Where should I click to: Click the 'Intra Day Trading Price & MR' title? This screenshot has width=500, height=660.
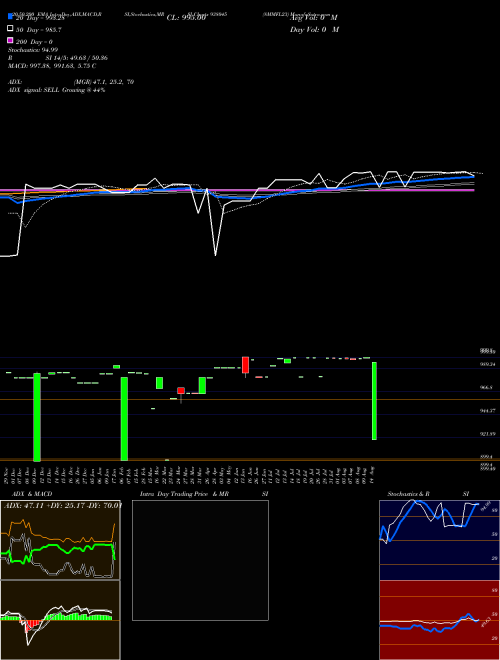click(184, 494)
